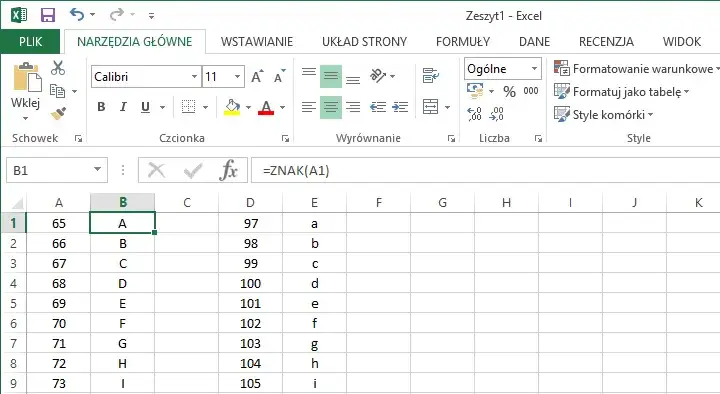Click the Name Box showing B1
The width and height of the screenshot is (720, 394).
point(57,170)
